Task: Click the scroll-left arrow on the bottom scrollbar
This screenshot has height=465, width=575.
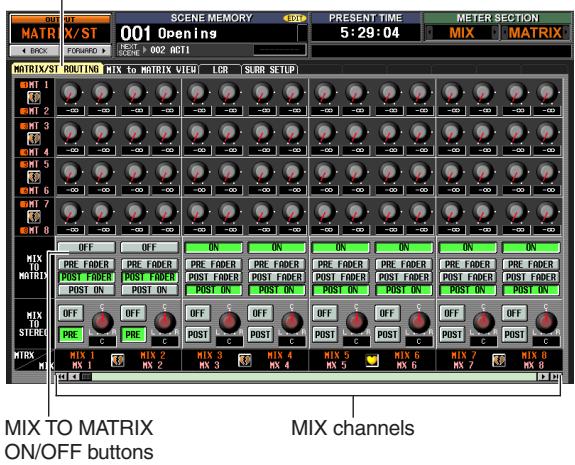Action: [74, 377]
